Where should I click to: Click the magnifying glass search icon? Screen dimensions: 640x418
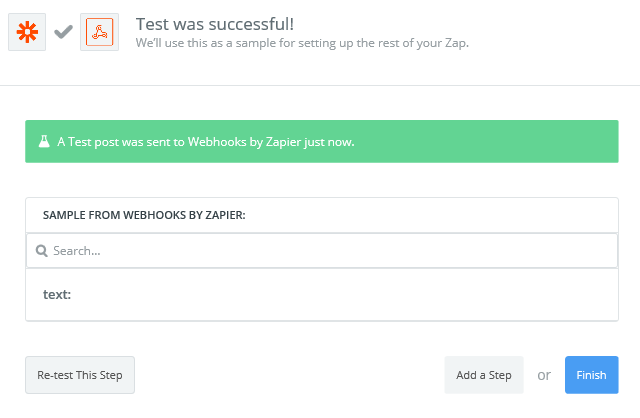pyautogui.click(x=42, y=251)
